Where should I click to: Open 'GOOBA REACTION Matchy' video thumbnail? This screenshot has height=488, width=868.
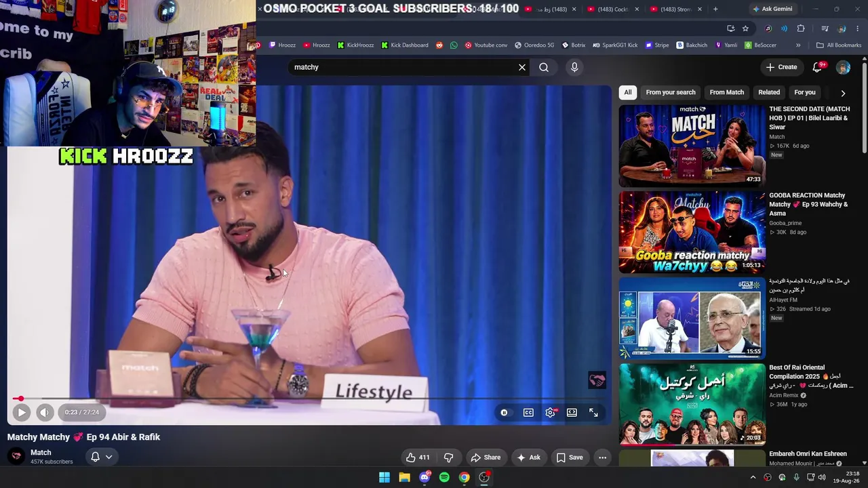692,232
